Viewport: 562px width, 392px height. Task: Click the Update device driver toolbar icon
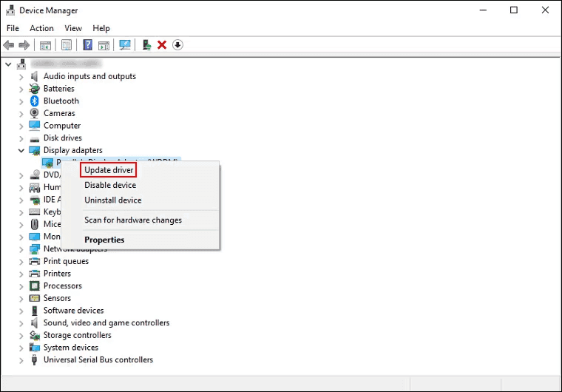pos(146,45)
